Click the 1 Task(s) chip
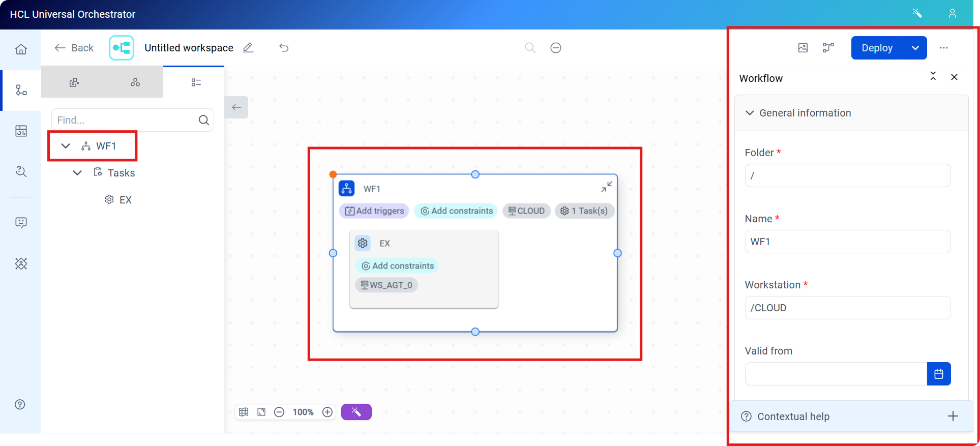980x446 pixels. 584,211
